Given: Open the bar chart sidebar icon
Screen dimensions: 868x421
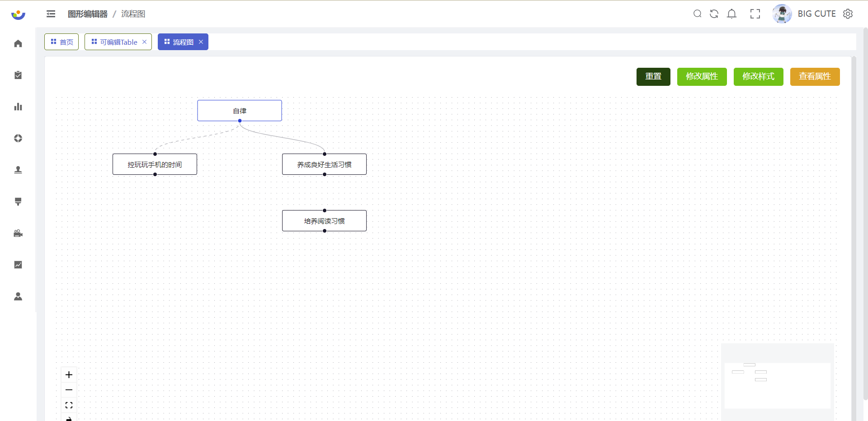Looking at the screenshot, I should [x=18, y=107].
